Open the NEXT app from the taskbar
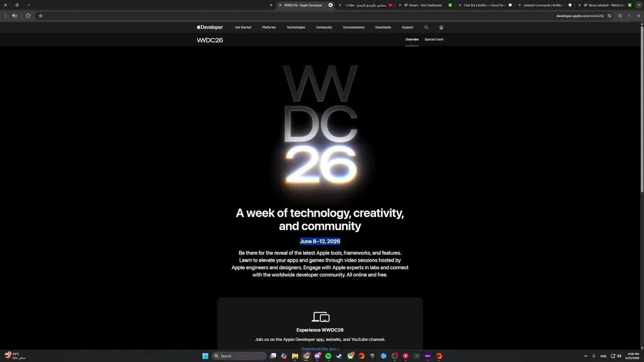644x362 pixels. (428, 356)
